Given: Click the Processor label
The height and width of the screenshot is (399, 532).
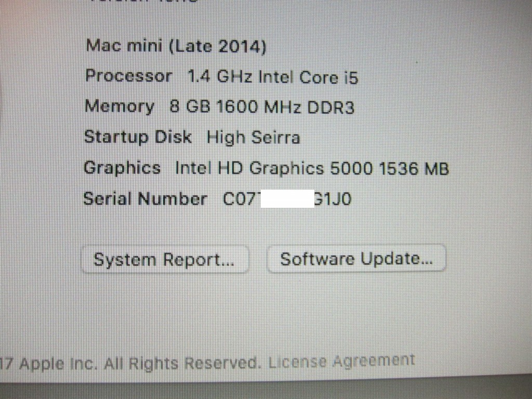Looking at the screenshot, I should coord(129,76).
